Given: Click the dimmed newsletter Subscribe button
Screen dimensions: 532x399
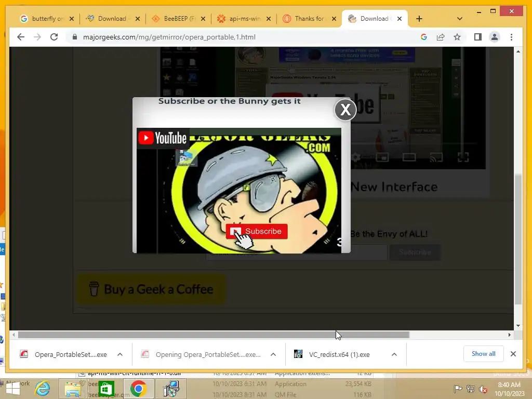Looking at the screenshot, I should [415, 252].
